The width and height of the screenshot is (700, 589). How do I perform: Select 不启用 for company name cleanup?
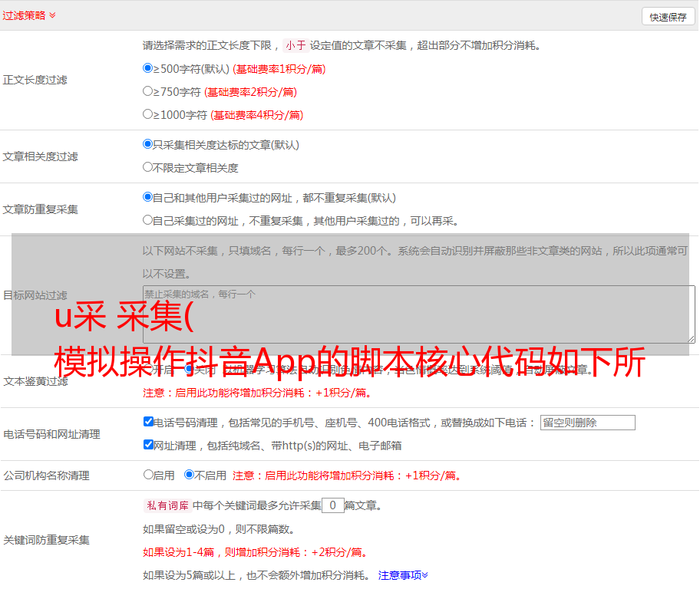(189, 475)
